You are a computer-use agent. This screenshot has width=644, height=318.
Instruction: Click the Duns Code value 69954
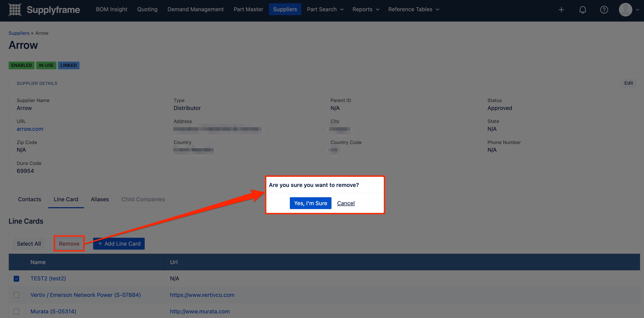click(25, 171)
